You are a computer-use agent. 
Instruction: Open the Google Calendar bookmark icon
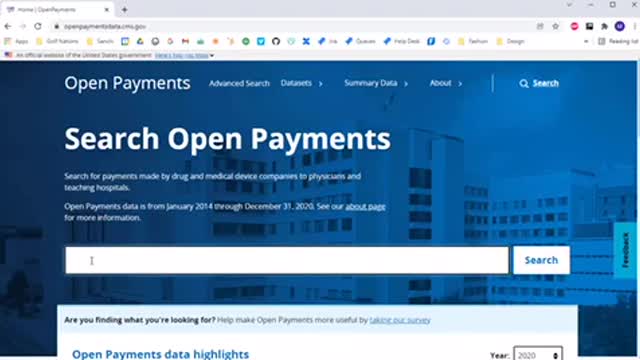tap(125, 41)
